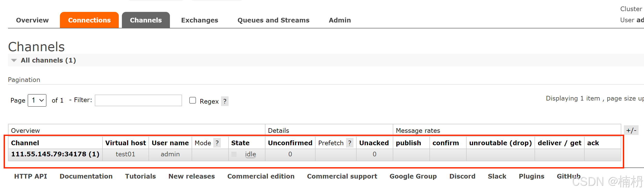Sort by the Virtual host column
The height and width of the screenshot is (192, 644).
(125, 143)
